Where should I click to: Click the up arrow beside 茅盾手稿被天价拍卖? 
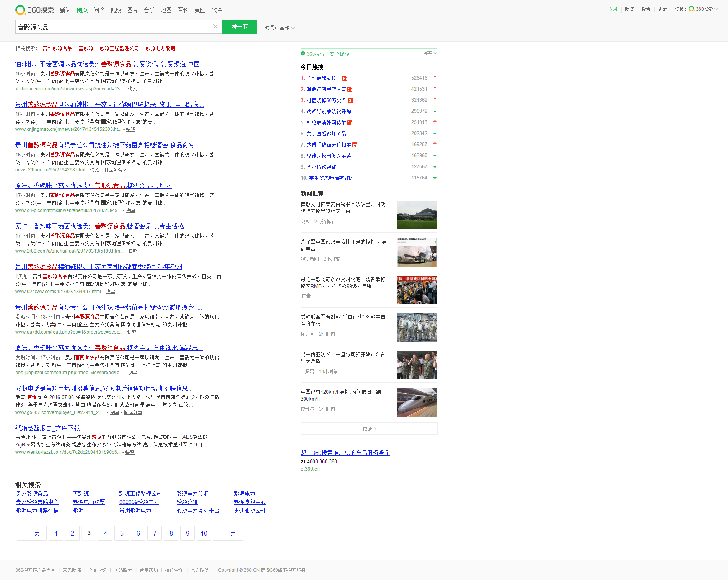point(435,144)
